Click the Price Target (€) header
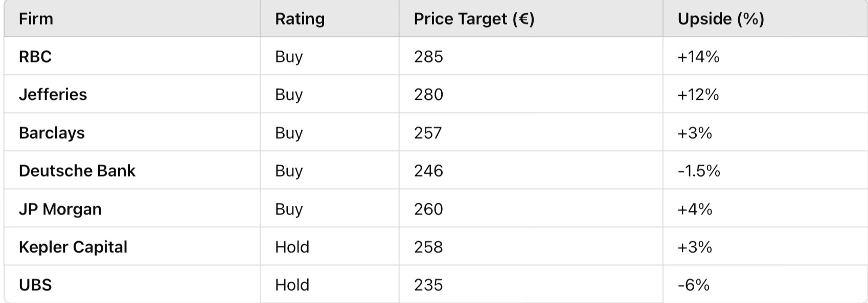The image size is (868, 303). click(473, 19)
